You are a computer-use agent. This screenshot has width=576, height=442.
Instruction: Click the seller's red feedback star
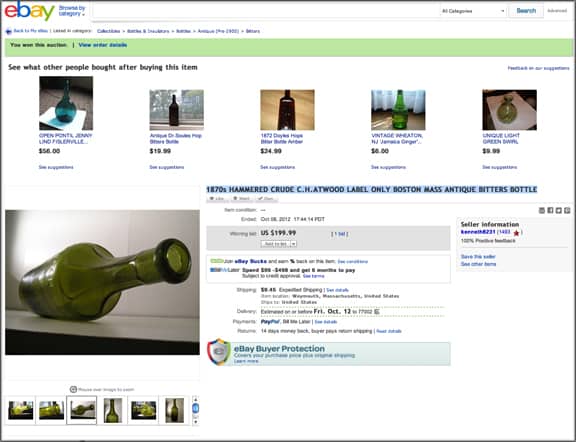tap(516, 233)
